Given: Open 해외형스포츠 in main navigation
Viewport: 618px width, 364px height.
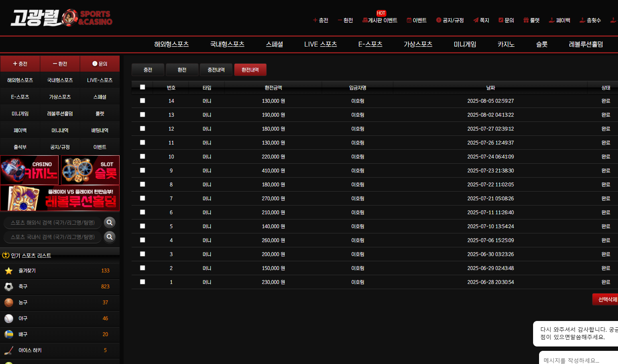Looking at the screenshot, I should point(171,44).
